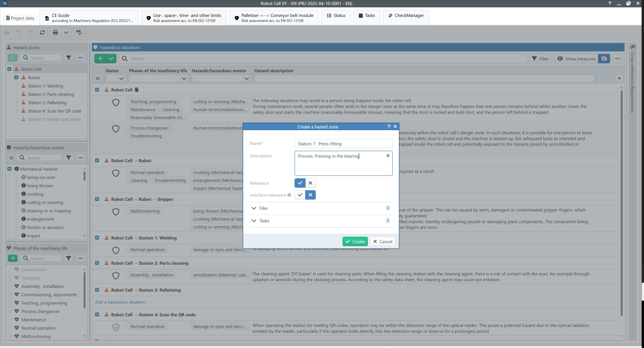Open the CE Guide tab
The width and height of the screenshot is (644, 348).
coord(89,18)
